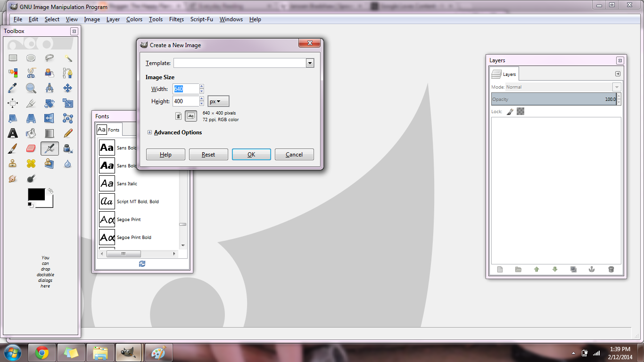Click the Width spinner arrows

[202, 89]
